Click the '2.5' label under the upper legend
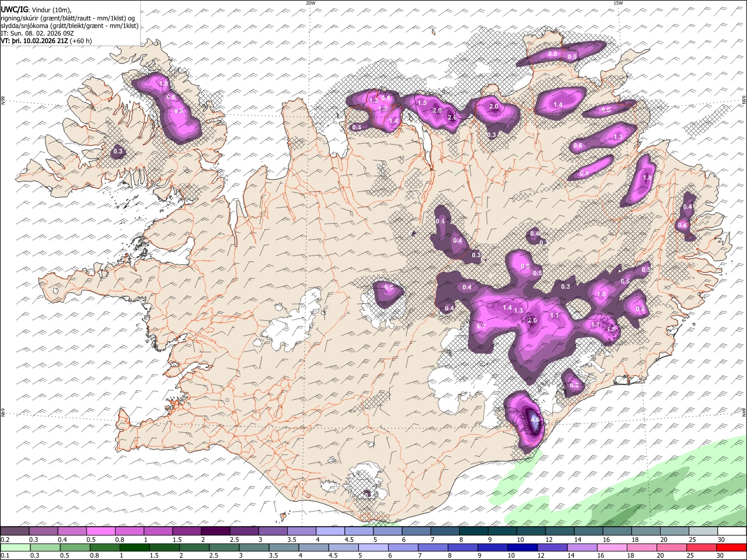Viewport: 747px width, 560px height. 235,540
